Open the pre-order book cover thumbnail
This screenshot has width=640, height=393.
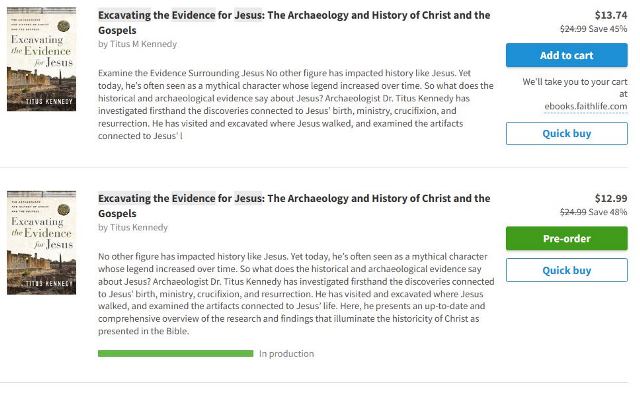coord(41,242)
